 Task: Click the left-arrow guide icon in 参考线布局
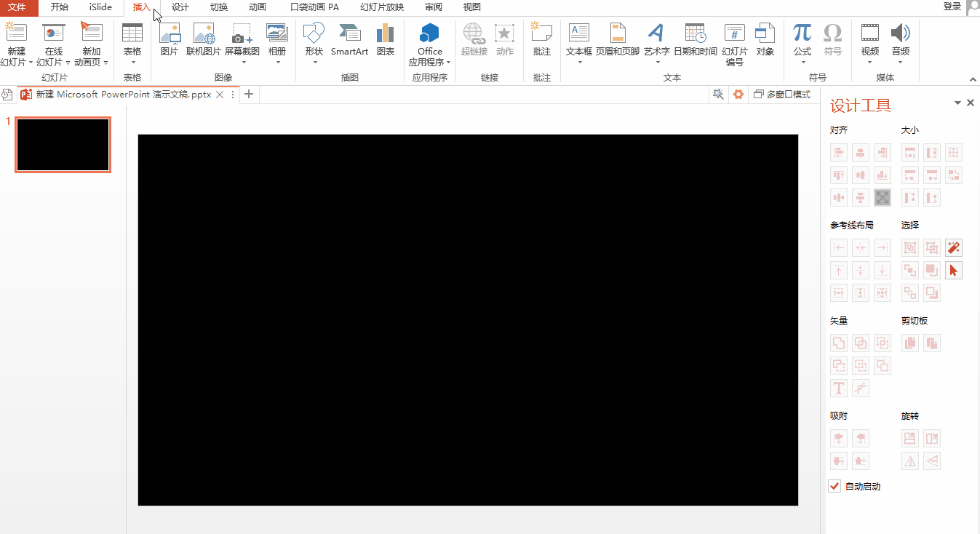point(839,248)
